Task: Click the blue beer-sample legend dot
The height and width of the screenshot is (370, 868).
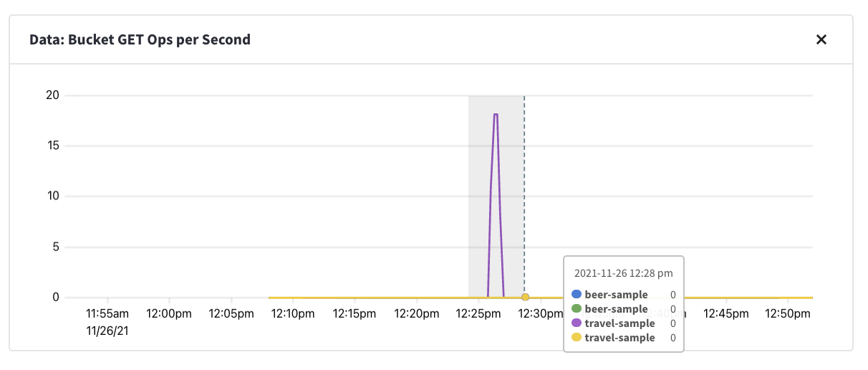Action: click(x=577, y=295)
